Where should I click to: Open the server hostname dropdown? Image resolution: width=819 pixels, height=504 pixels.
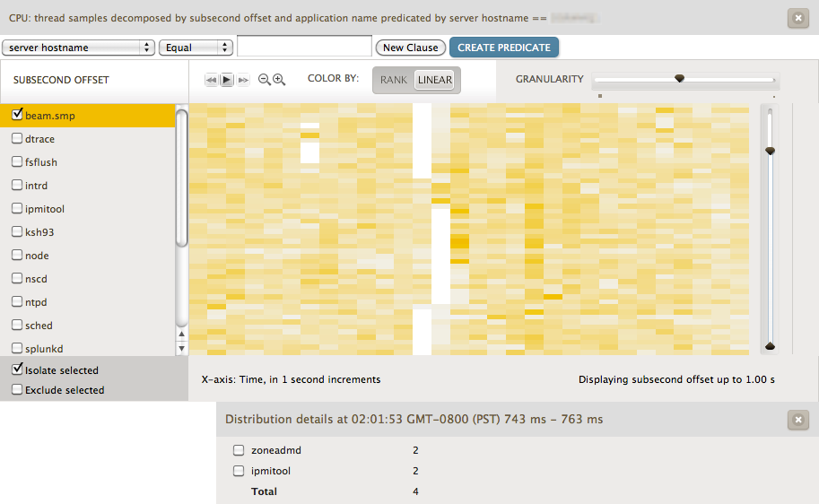coord(79,48)
